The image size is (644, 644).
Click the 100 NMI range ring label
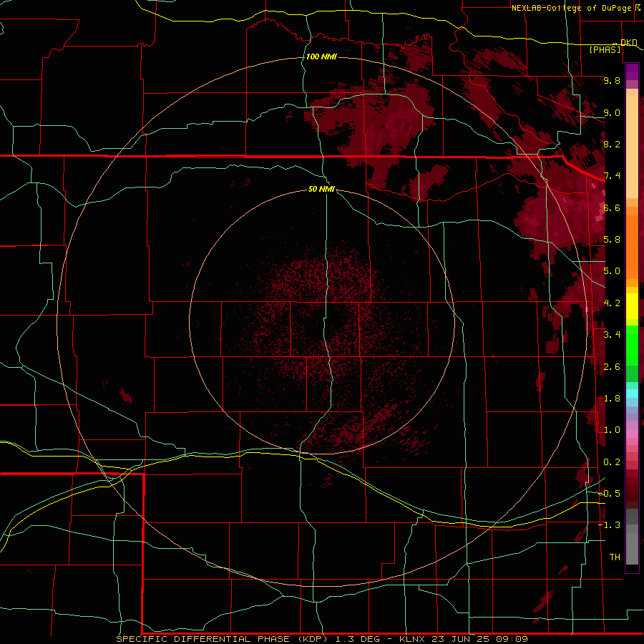pos(321,57)
